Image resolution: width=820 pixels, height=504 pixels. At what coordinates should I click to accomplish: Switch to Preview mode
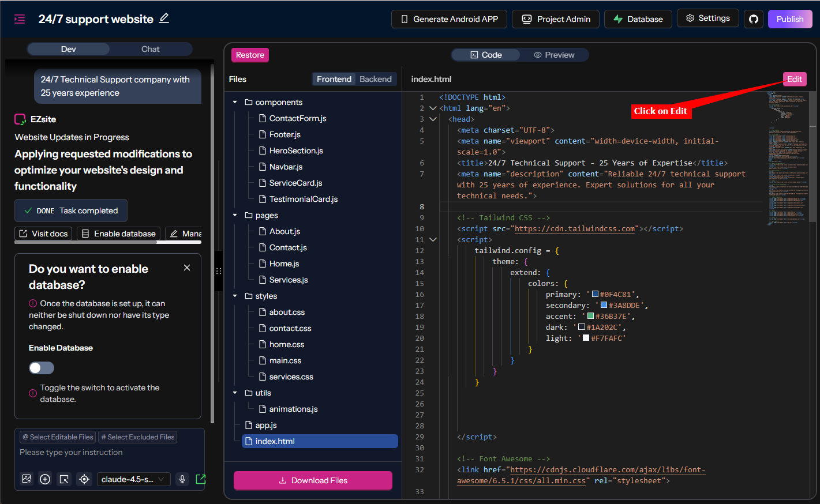click(554, 55)
